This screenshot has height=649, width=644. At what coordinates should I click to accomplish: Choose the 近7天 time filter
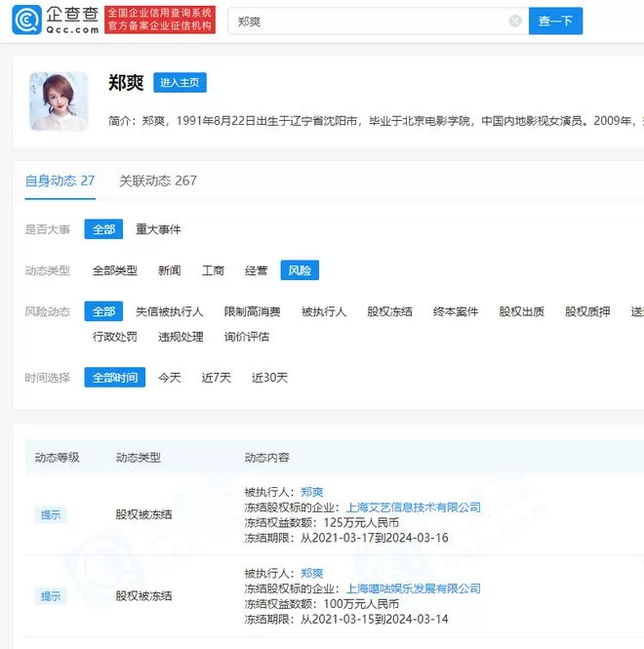[216, 378]
